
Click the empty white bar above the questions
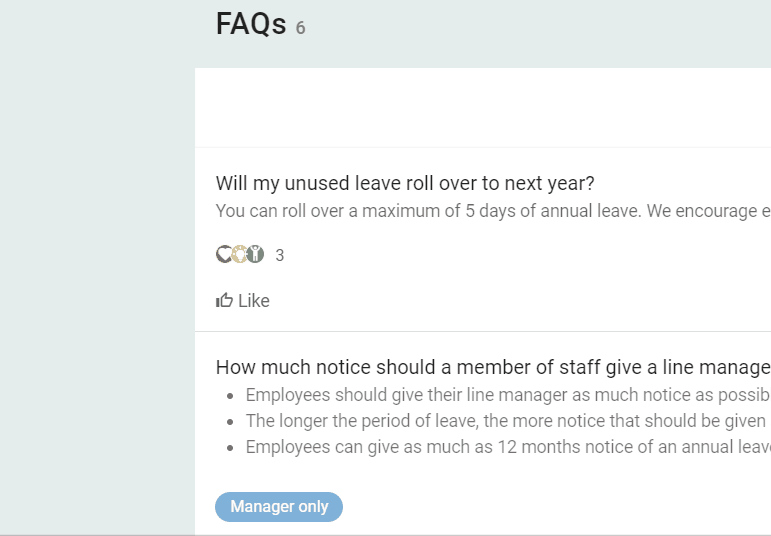pyautogui.click(x=483, y=107)
